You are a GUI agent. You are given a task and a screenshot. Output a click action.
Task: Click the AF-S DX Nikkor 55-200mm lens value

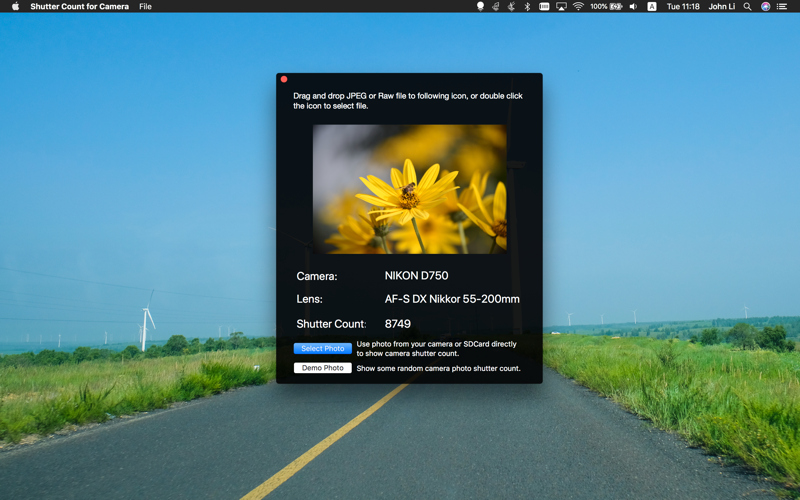pos(452,299)
